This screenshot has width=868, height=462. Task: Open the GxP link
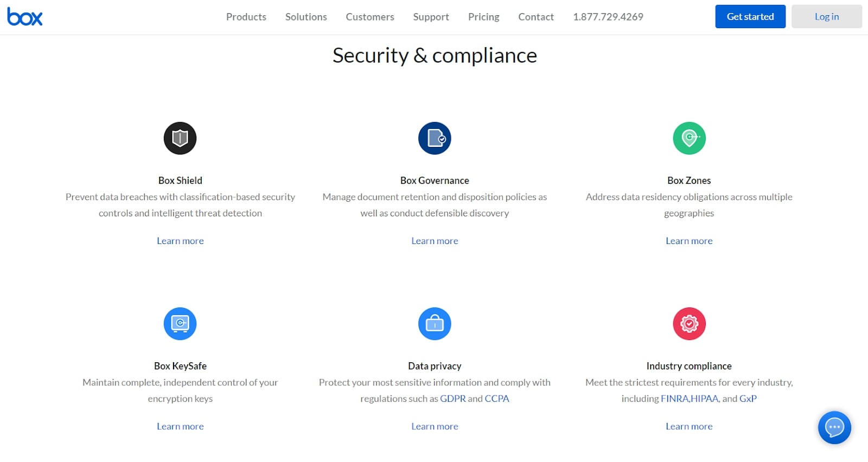[748, 399]
